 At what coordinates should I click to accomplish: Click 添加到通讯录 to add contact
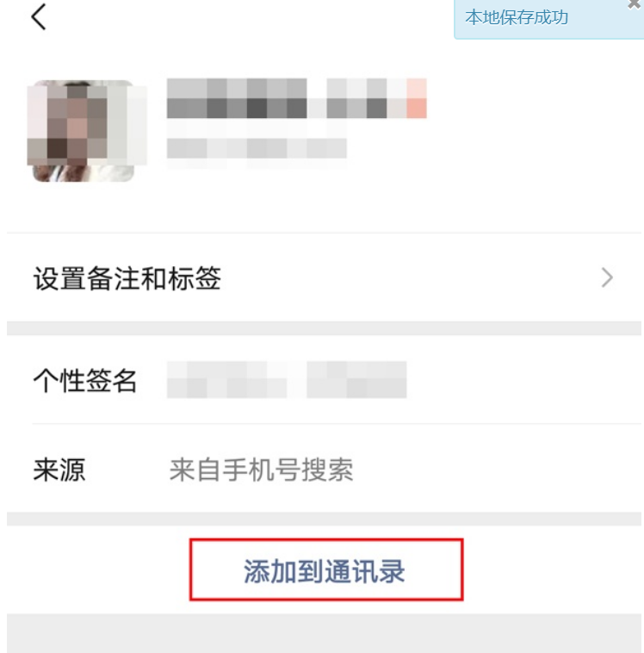point(326,569)
